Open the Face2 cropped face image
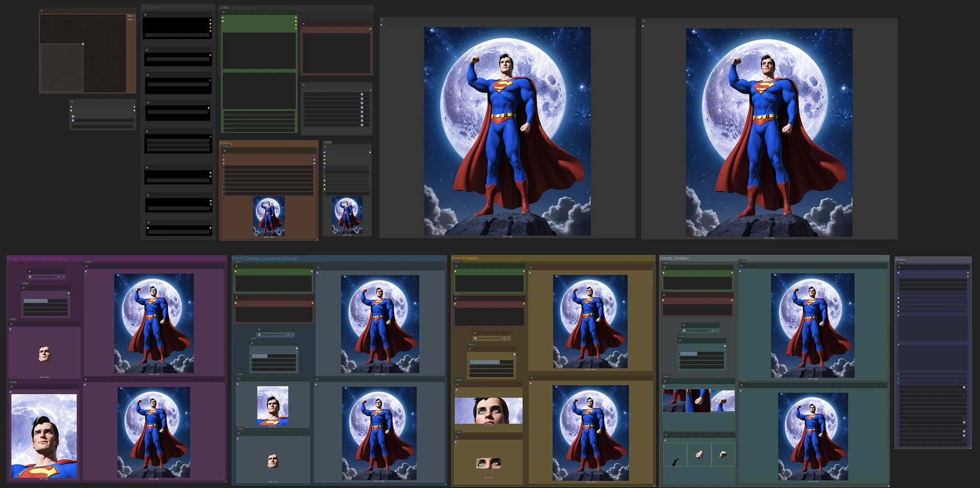Screen dimensions: 980x488 pos(273,406)
